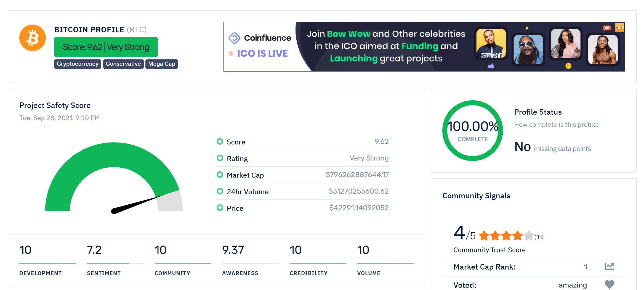
Task: Open the Coinfluence celebrity ICO banner text
Action: (386, 46)
